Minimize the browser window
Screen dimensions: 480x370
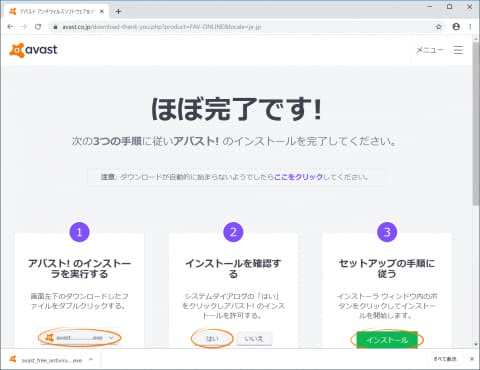point(430,7)
